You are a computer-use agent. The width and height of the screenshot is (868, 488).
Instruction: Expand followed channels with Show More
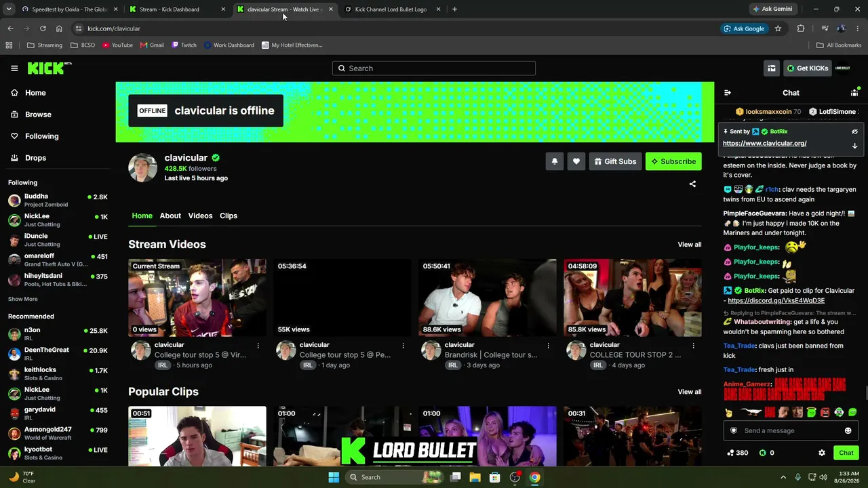coord(23,299)
